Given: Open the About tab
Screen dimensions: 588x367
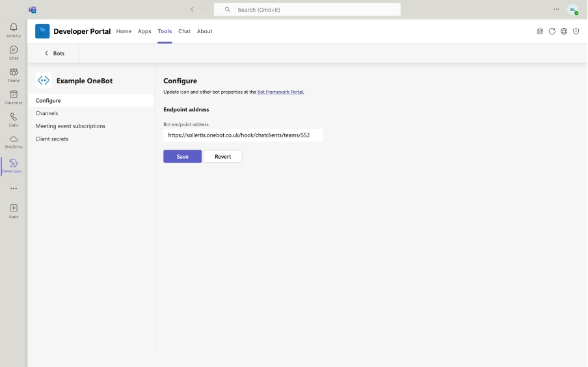Looking at the screenshot, I should coord(204,31).
